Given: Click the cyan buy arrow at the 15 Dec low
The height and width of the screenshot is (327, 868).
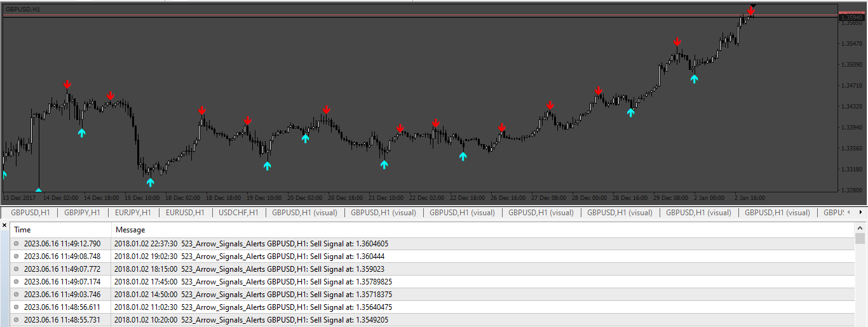Looking at the screenshot, I should [x=151, y=182].
